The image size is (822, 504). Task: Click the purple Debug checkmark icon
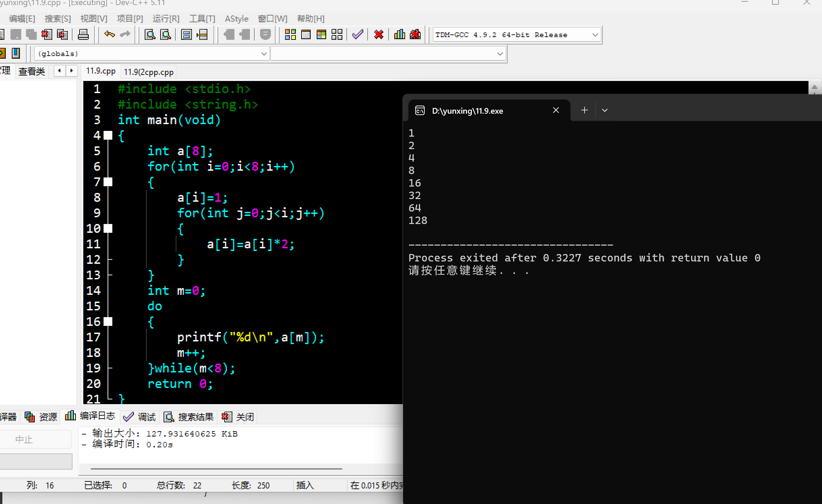click(358, 34)
